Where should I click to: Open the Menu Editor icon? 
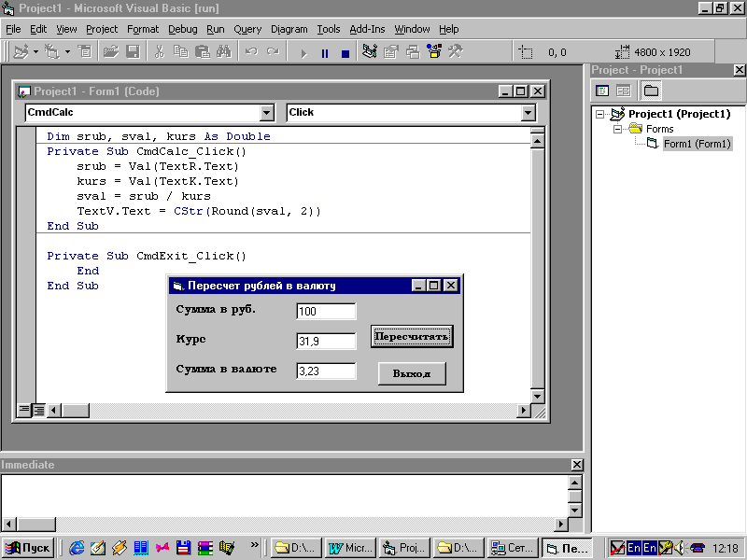(x=85, y=51)
